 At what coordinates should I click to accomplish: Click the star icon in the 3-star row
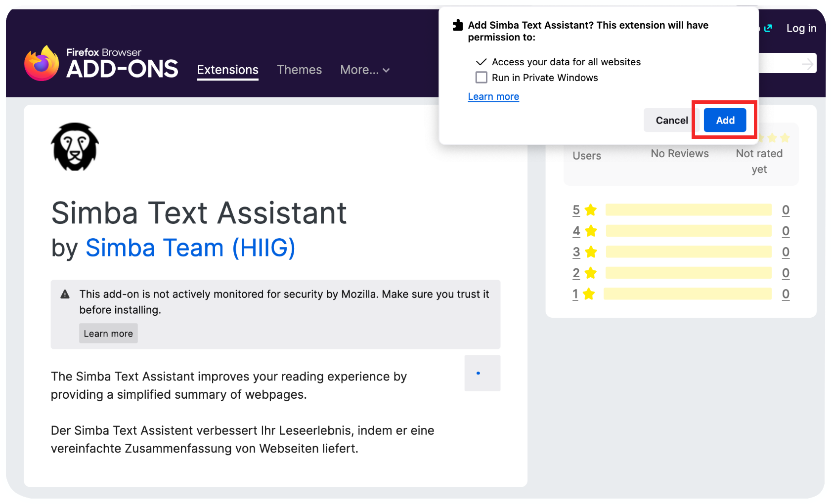click(x=591, y=252)
